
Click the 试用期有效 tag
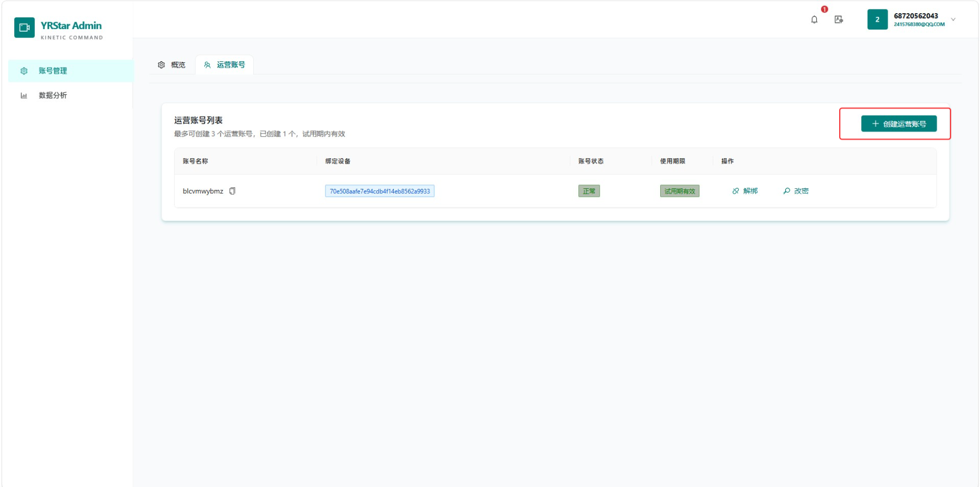680,191
